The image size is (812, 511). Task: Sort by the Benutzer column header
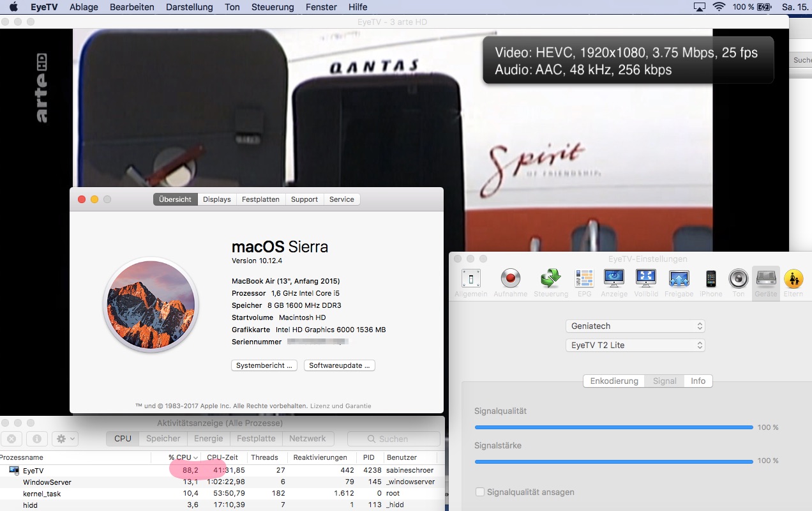pyautogui.click(x=410, y=457)
